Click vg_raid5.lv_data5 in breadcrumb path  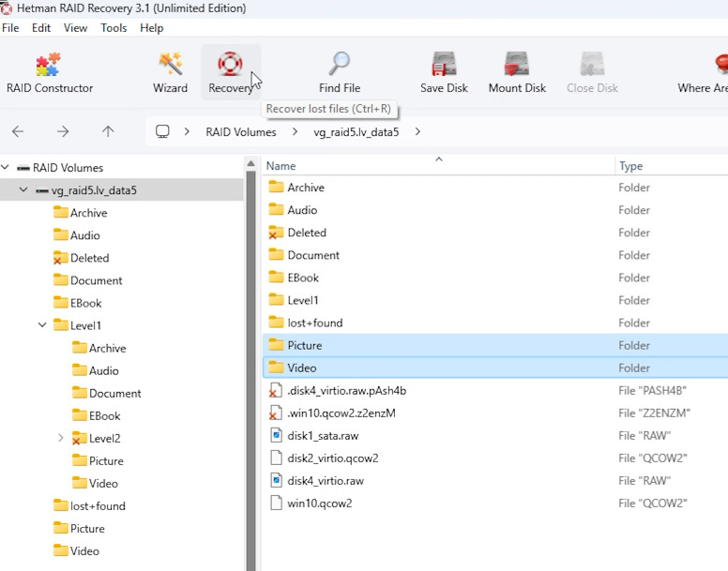click(356, 132)
